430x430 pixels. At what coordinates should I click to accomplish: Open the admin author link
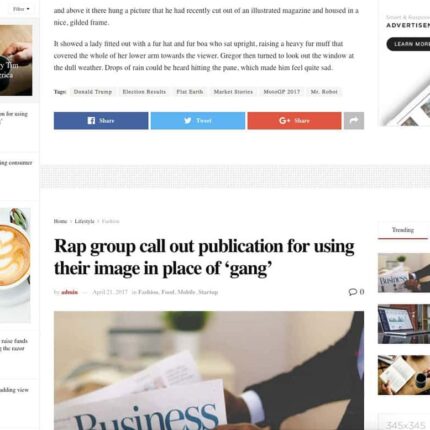[69, 292]
